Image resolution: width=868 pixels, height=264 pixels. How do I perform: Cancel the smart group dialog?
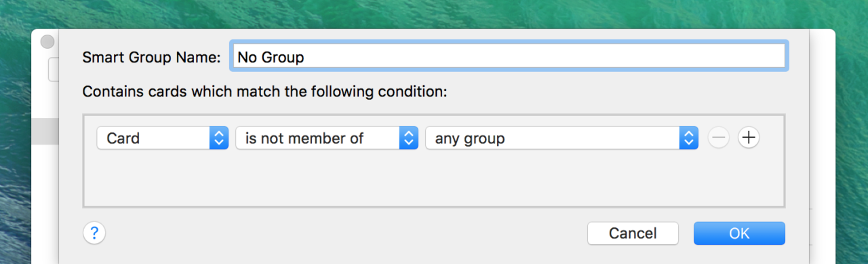[633, 233]
